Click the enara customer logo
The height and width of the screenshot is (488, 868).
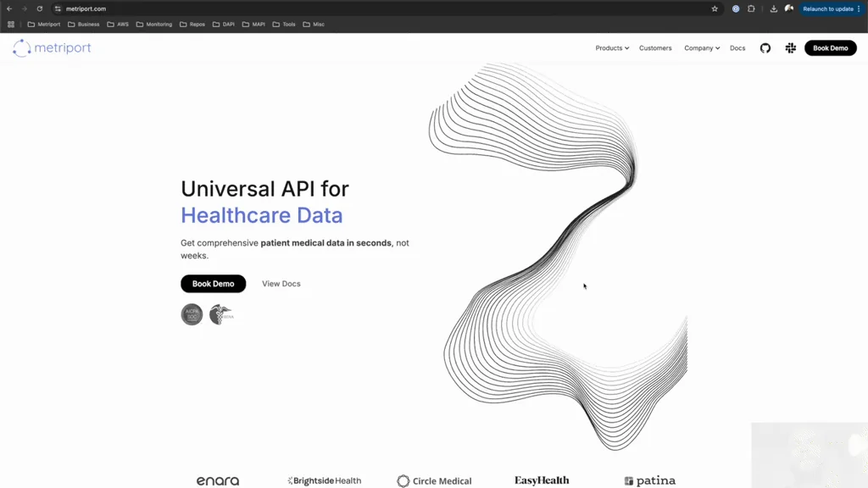coord(218,481)
